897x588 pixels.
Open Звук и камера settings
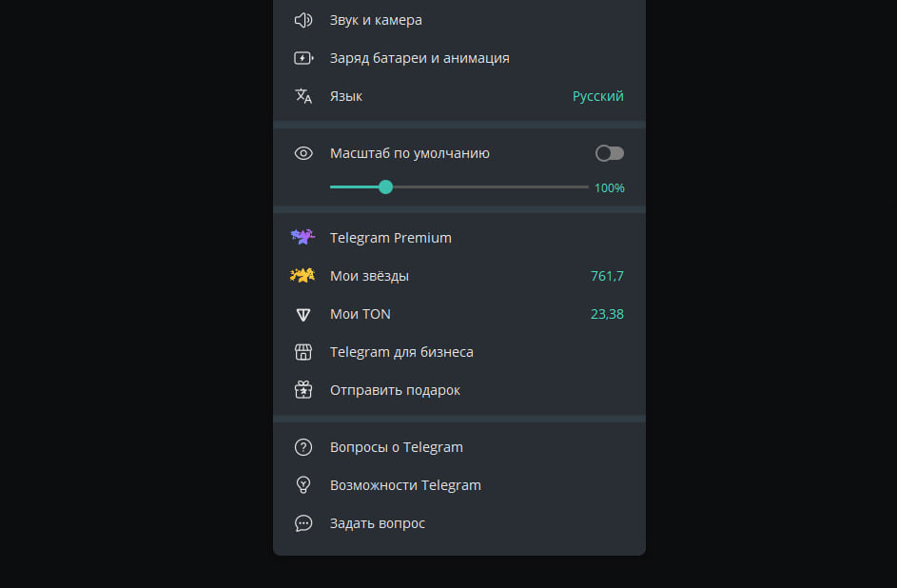coord(376,20)
